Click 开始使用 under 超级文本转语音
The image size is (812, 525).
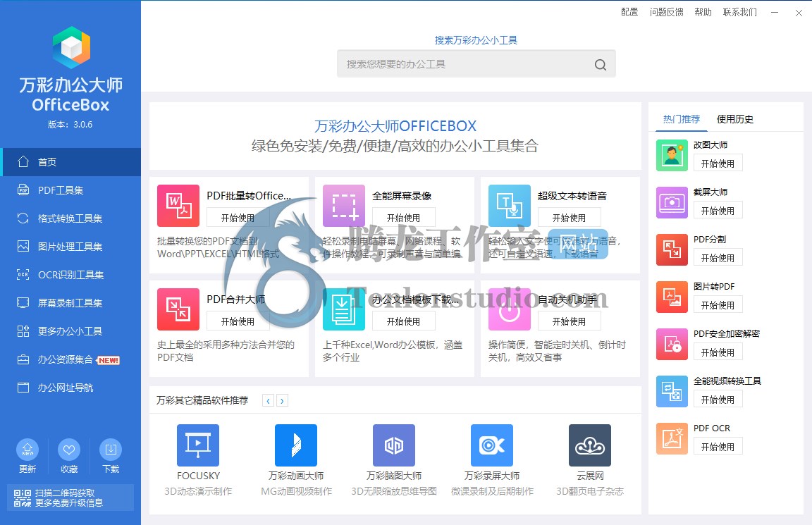point(569,218)
